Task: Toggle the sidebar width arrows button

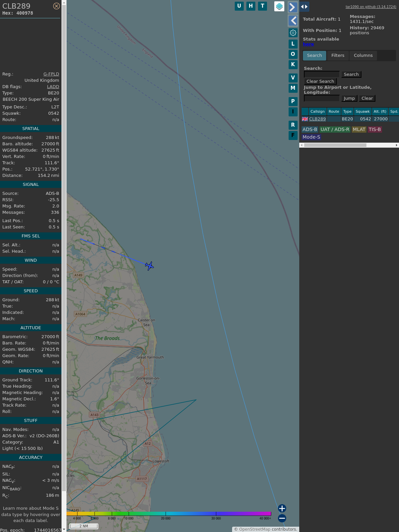Action: tap(304, 7)
